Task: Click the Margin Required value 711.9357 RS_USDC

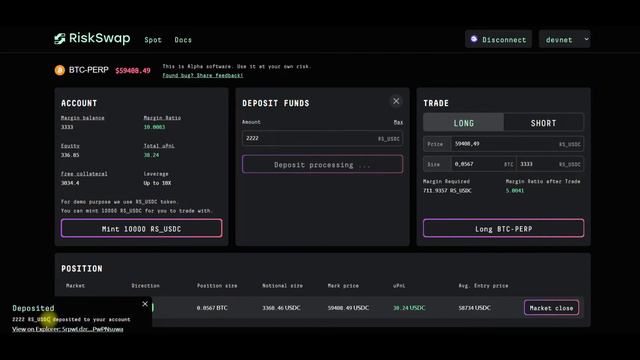Action: click(x=447, y=191)
